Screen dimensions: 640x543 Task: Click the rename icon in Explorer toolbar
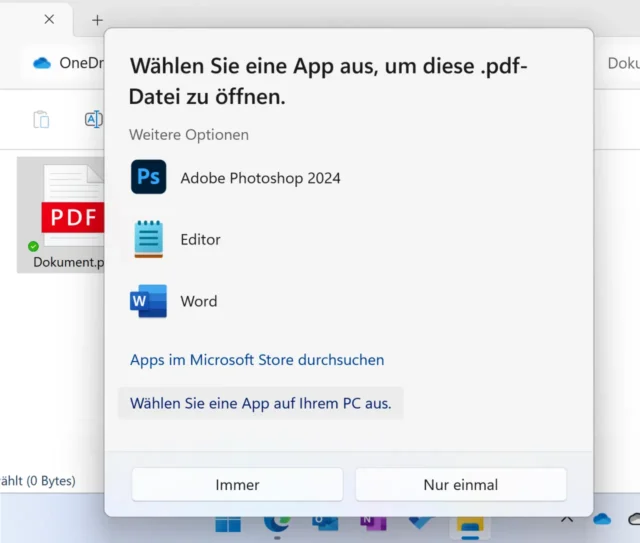[x=93, y=120]
